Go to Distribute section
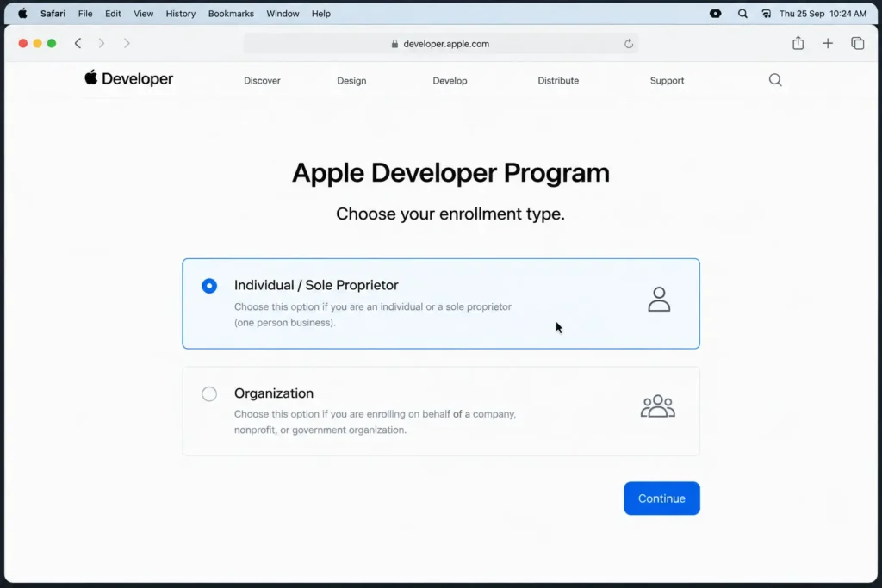882x588 pixels. coord(558,80)
